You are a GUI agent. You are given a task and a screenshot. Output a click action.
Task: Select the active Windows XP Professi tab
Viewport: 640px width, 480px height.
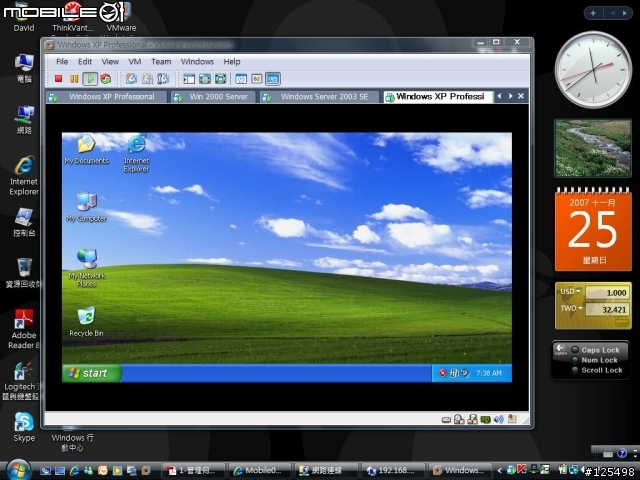(x=438, y=97)
